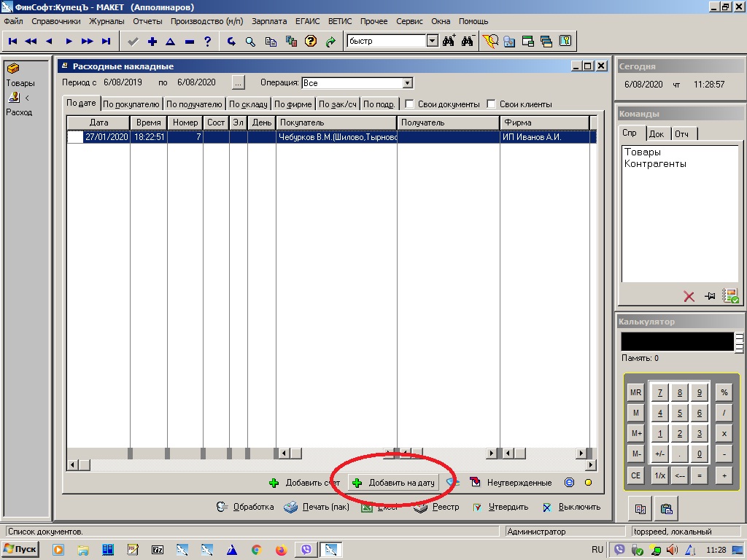This screenshot has width=747, height=560.
Task: Switch to the По покупателю tab
Action: [x=131, y=104]
